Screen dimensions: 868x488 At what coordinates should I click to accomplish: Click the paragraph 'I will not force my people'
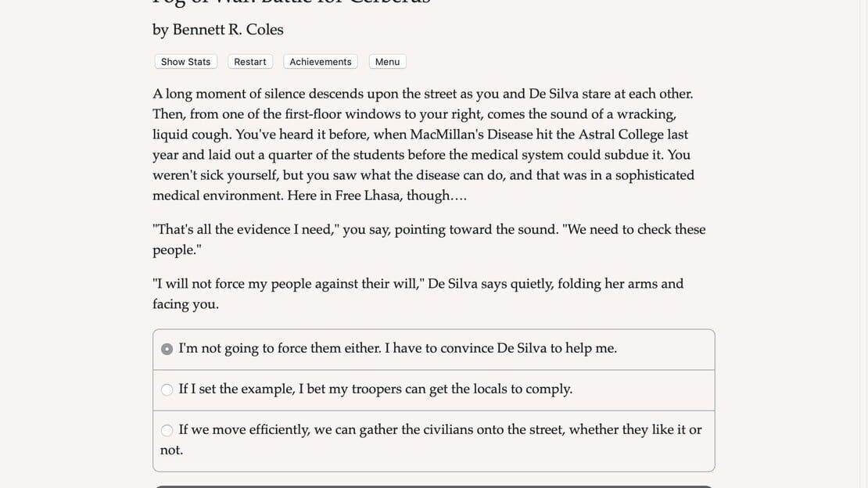click(418, 293)
